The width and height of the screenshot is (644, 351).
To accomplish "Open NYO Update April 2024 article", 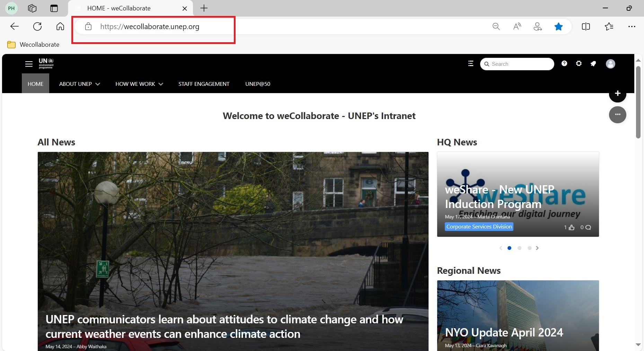I will click(504, 332).
